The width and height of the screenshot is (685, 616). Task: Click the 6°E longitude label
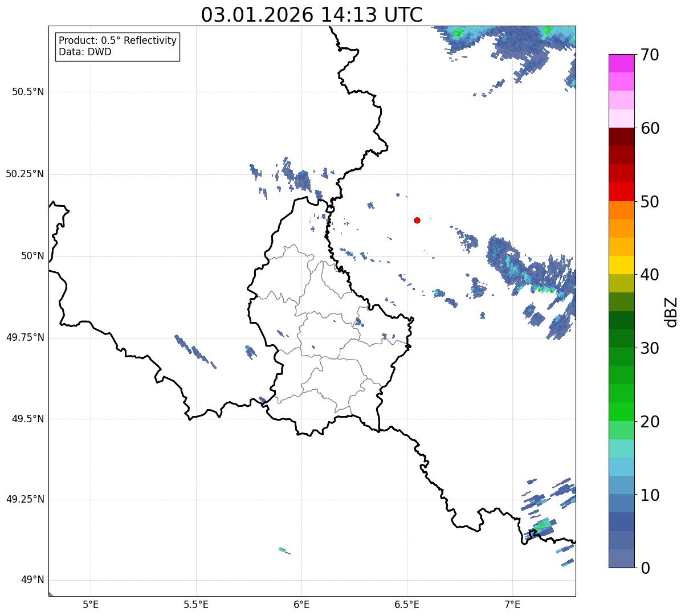tap(301, 605)
